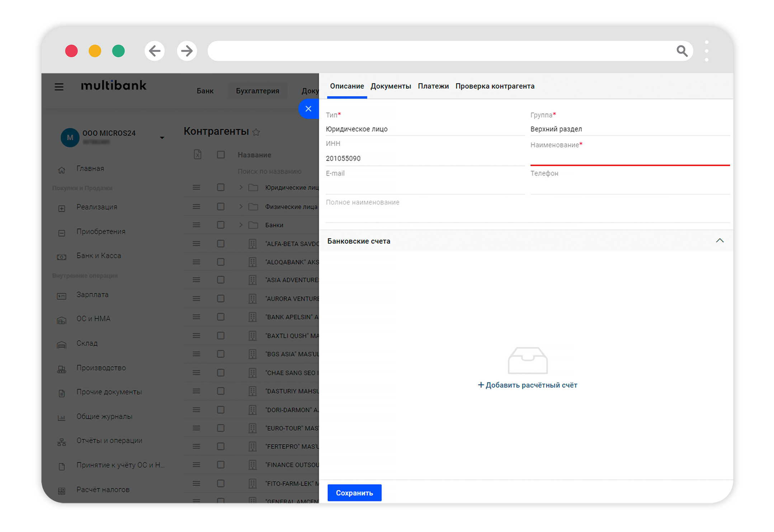Click the Отчёты и операции icon
The height and width of the screenshot is (532, 774).
point(62,442)
